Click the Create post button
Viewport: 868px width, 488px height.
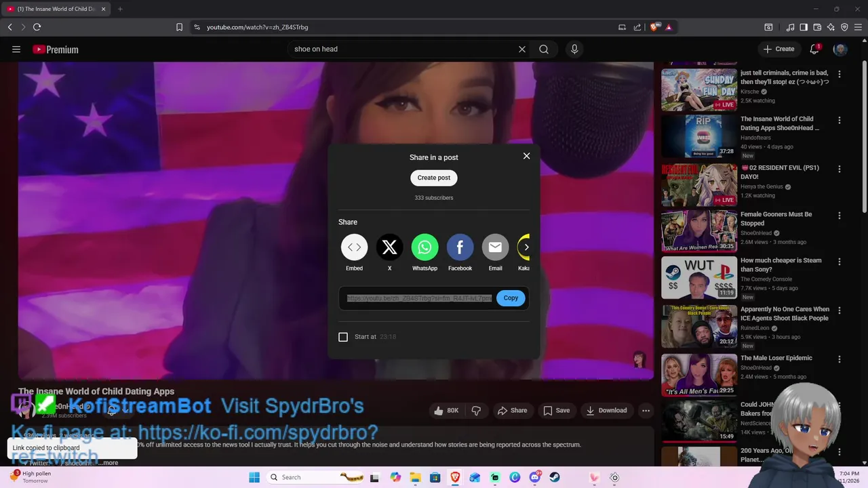(x=434, y=178)
